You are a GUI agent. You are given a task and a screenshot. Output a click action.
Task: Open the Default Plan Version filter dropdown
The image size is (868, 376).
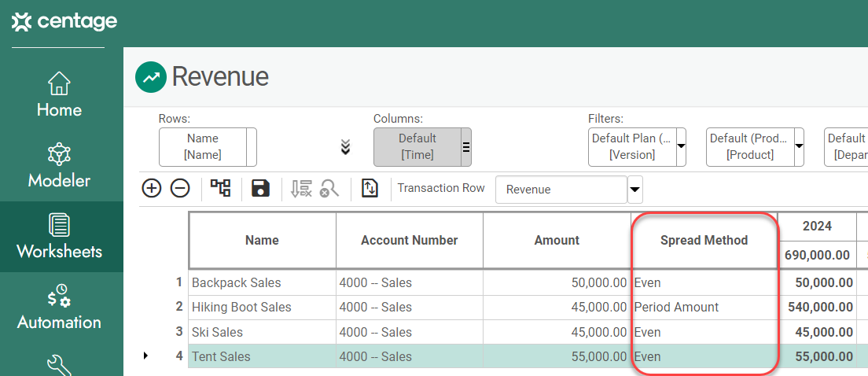pyautogui.click(x=681, y=146)
